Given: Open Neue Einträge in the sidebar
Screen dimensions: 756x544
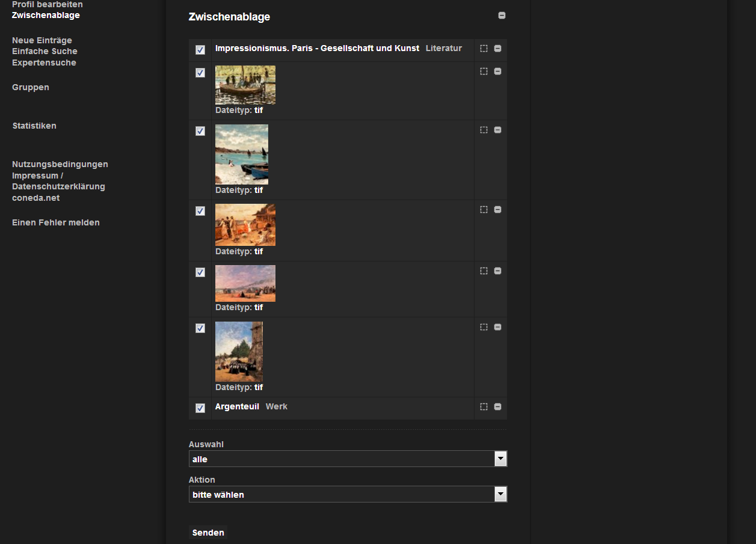Looking at the screenshot, I should [x=42, y=40].
